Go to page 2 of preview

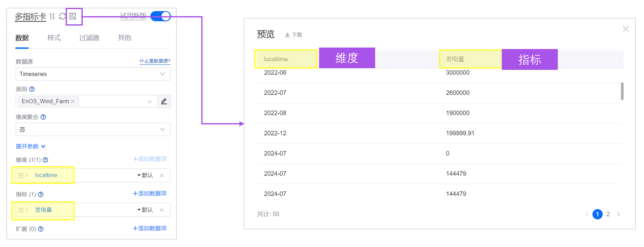point(608,214)
